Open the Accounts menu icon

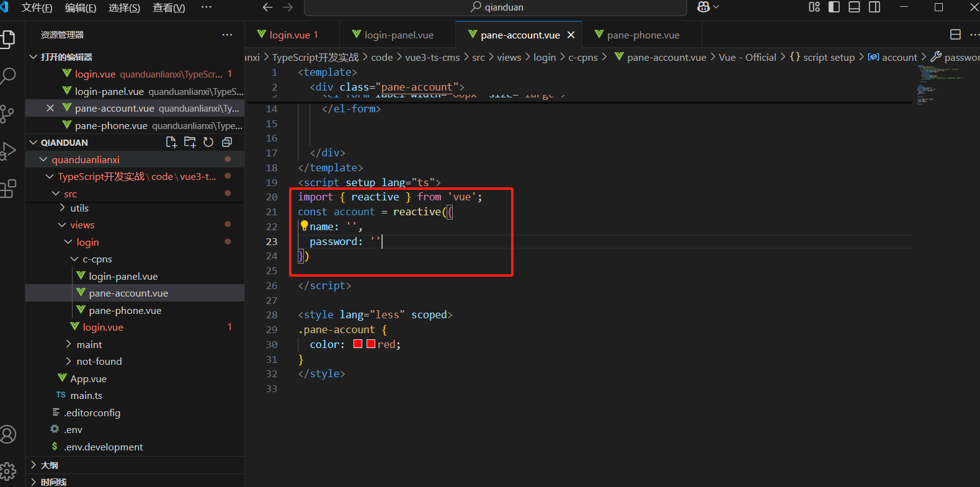(8, 434)
